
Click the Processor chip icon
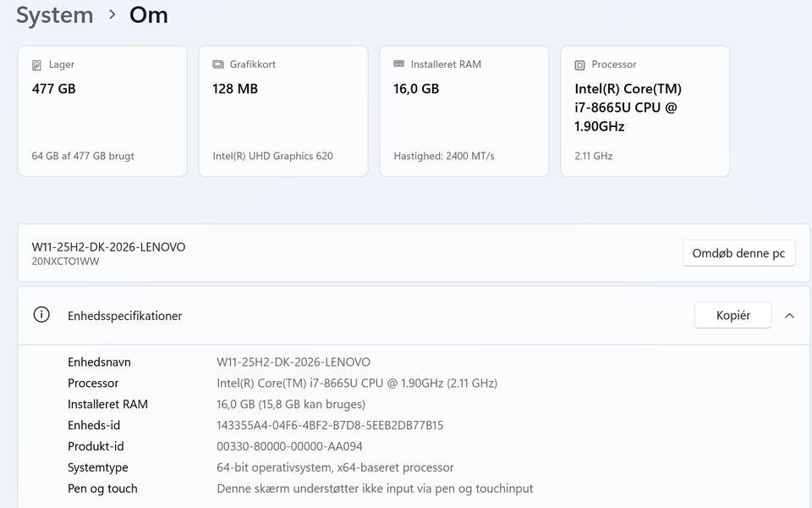pyautogui.click(x=579, y=65)
